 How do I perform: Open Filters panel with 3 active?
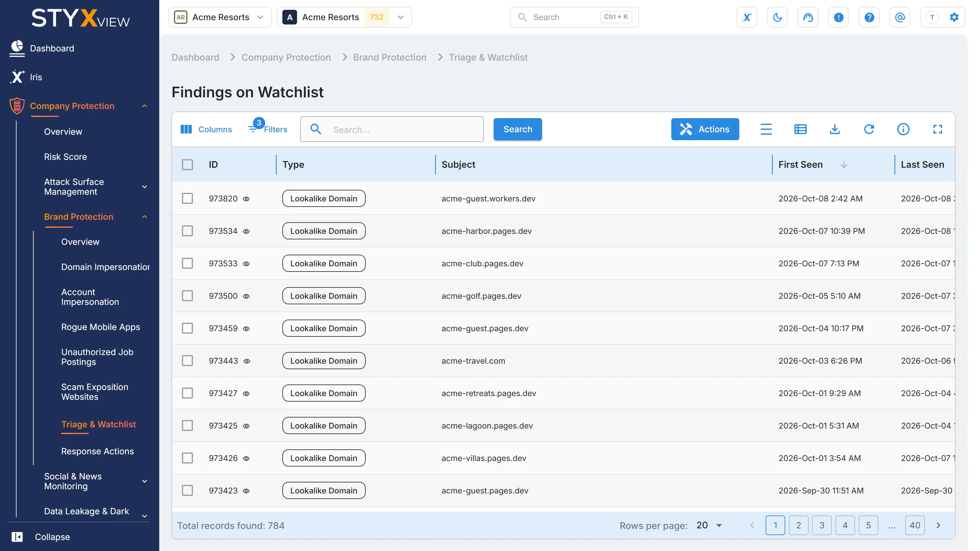tap(268, 128)
